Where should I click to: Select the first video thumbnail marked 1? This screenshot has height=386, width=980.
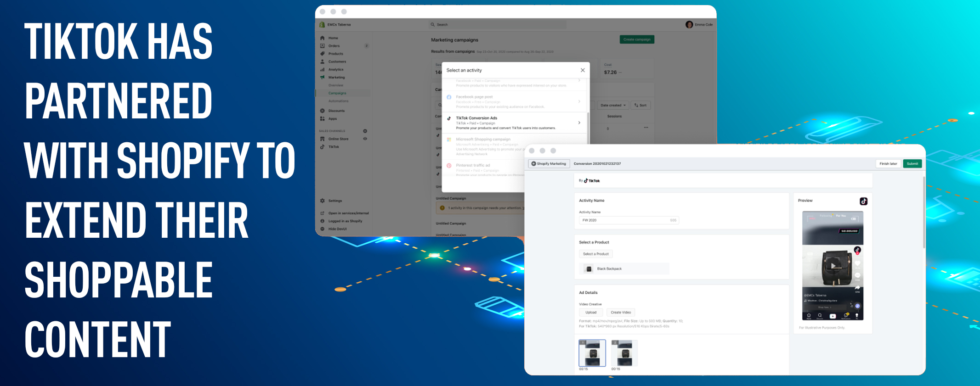point(592,353)
